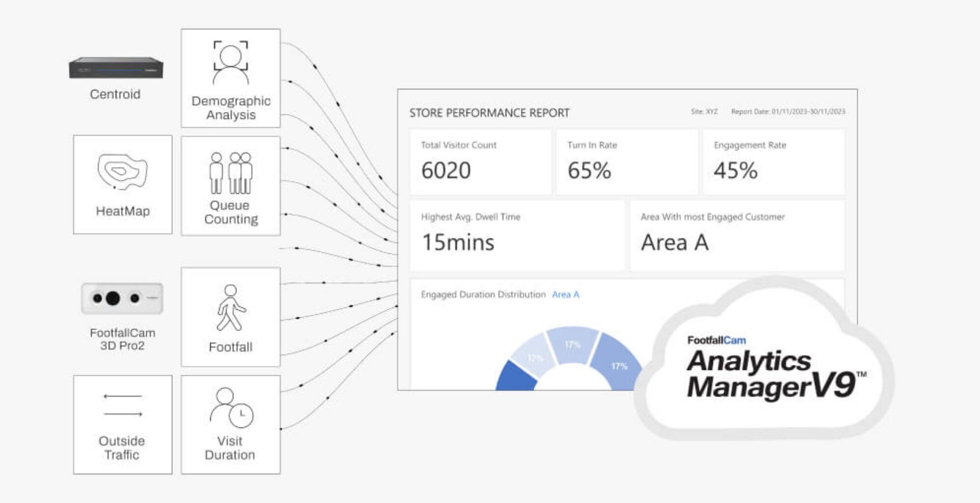Click the Footfall label

230,347
